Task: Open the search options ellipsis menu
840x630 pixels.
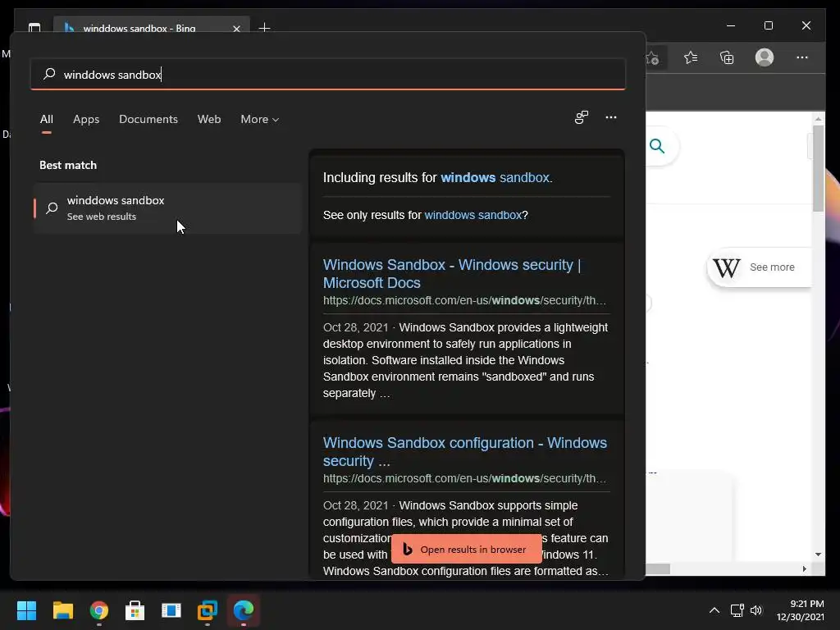Action: click(610, 117)
